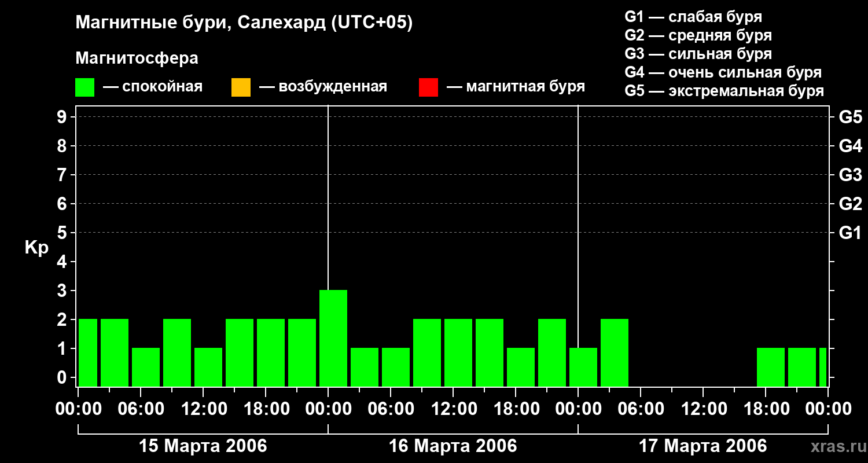Select the 12:00–15:00 bar on 15 March
This screenshot has height=463, width=868.
point(208,367)
